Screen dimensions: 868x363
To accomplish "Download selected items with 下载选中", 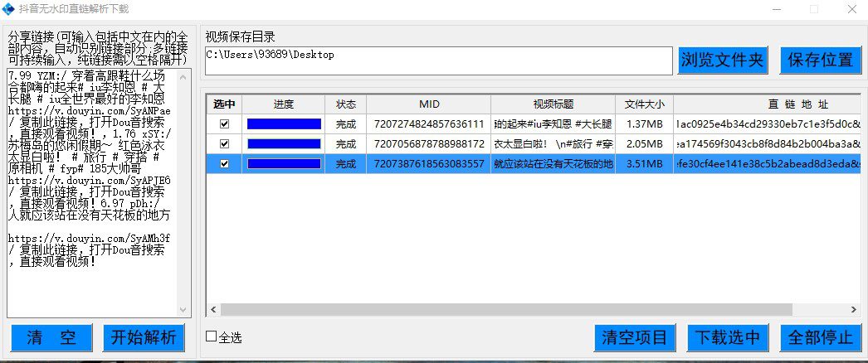I will pyautogui.click(x=728, y=337).
